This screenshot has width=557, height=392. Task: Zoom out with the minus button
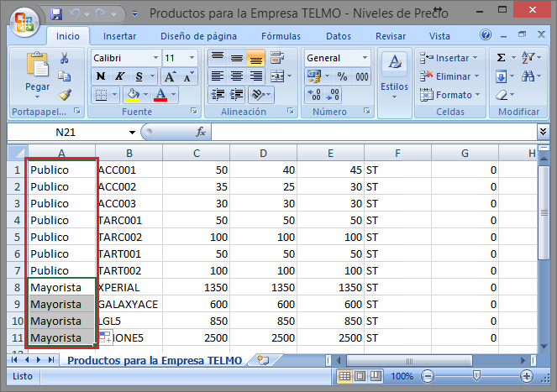(428, 376)
